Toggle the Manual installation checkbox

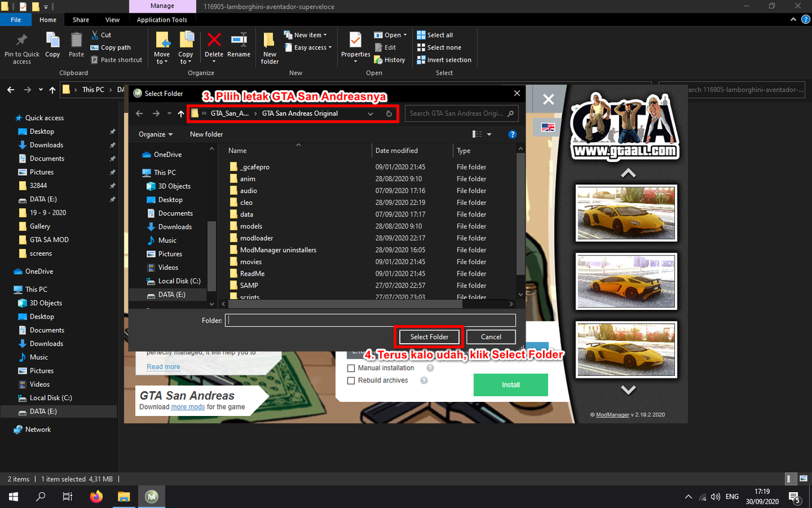(x=351, y=368)
